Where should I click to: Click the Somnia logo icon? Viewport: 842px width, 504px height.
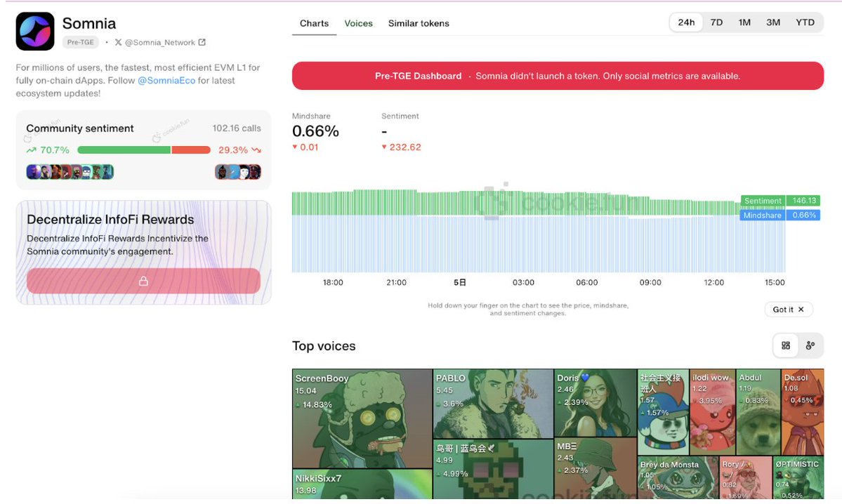point(35,31)
